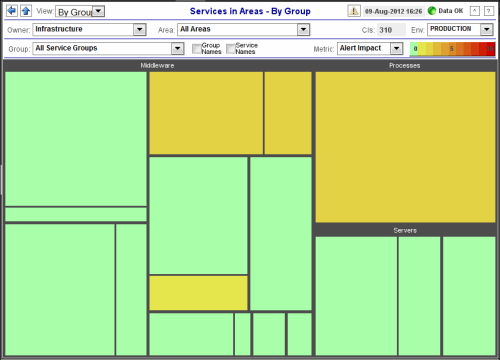Click the caret button beside Data OK
The image size is (500, 360).
coord(475,11)
